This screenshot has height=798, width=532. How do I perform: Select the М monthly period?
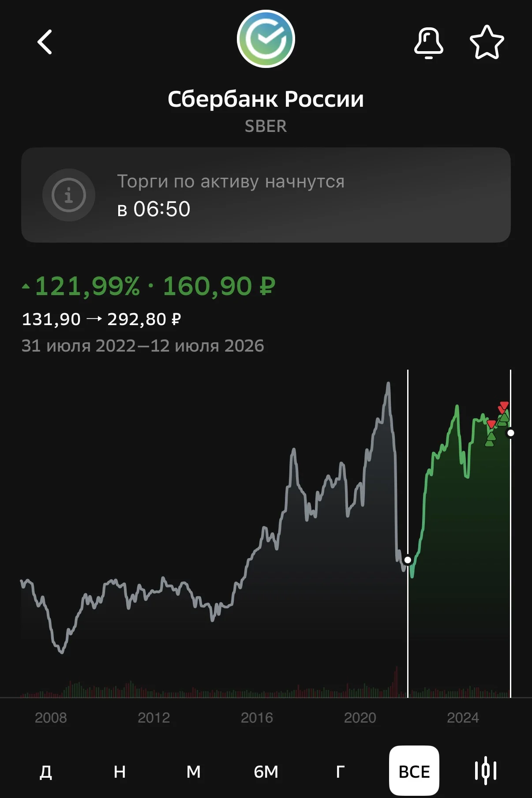(193, 772)
